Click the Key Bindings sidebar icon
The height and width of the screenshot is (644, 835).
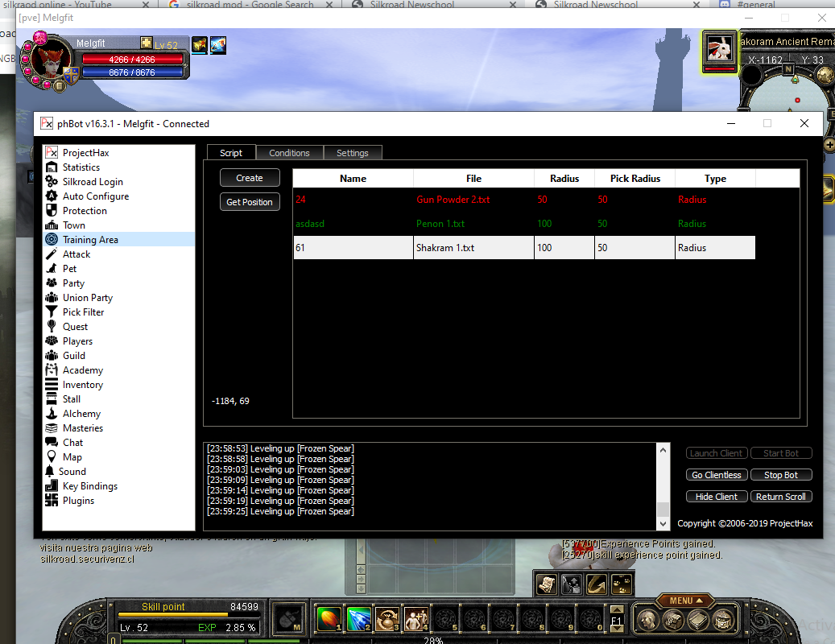coord(52,486)
